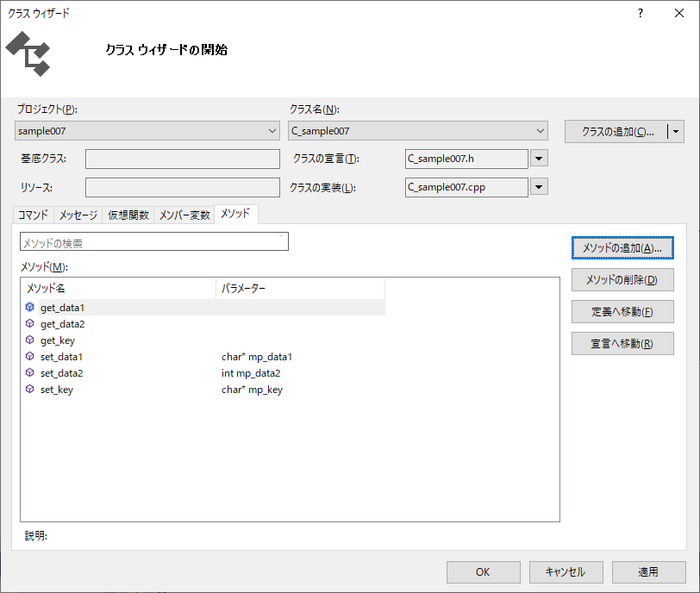
Task: Click the 定義へ移動 button
Action: click(622, 312)
